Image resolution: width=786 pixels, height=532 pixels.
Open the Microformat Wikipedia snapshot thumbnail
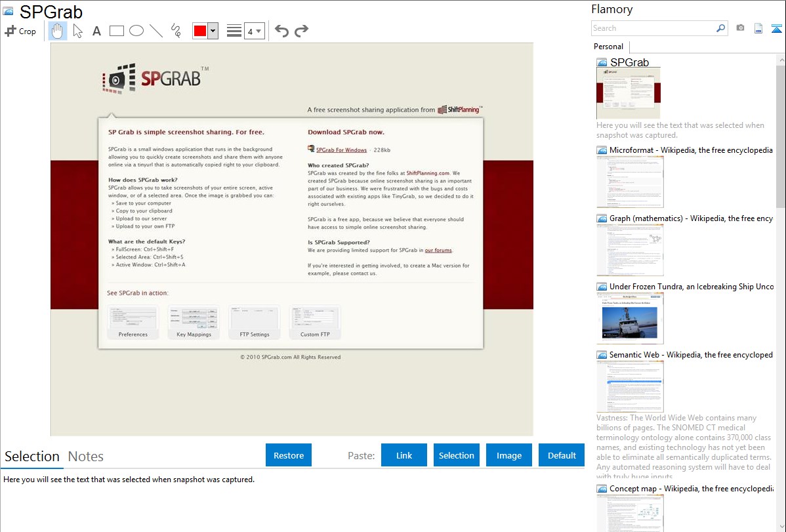630,182
